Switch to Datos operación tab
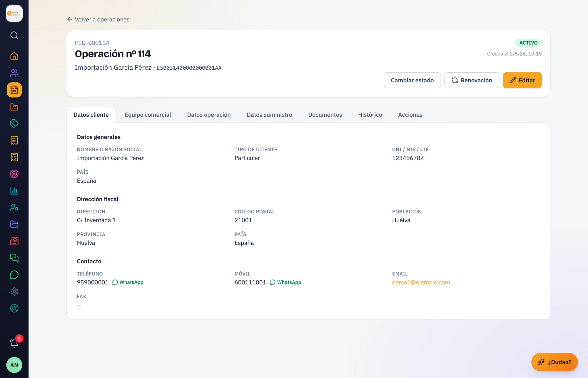 209,115
